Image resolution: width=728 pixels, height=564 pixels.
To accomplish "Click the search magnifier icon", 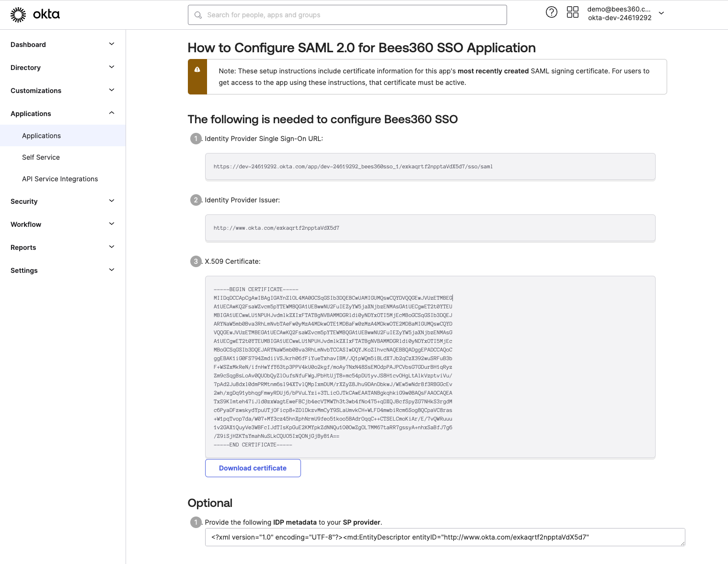I will pos(198,15).
